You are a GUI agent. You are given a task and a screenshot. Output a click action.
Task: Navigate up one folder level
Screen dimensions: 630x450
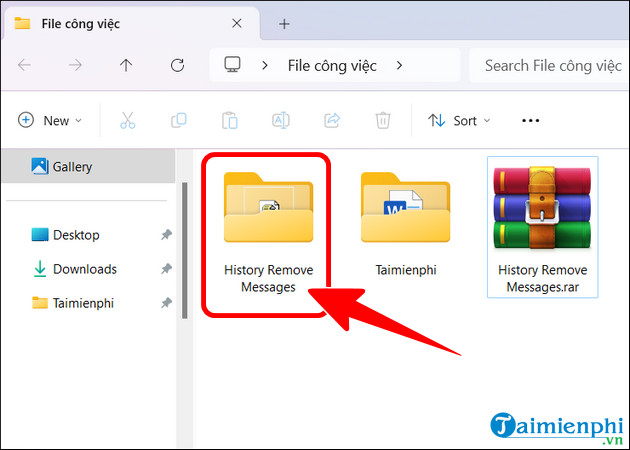click(x=126, y=65)
